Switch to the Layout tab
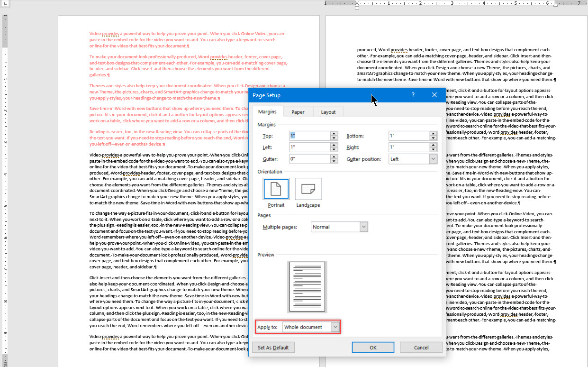This screenshot has width=588, height=367. 328,112
